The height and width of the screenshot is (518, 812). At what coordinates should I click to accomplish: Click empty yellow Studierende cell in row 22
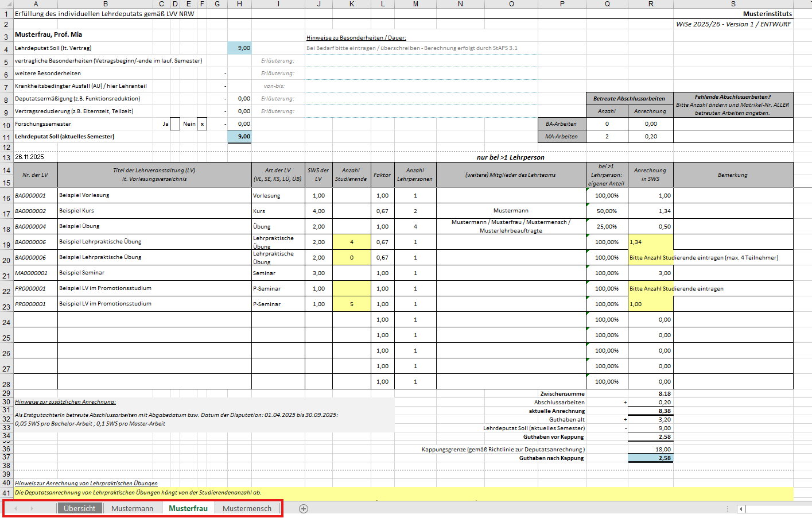click(351, 288)
